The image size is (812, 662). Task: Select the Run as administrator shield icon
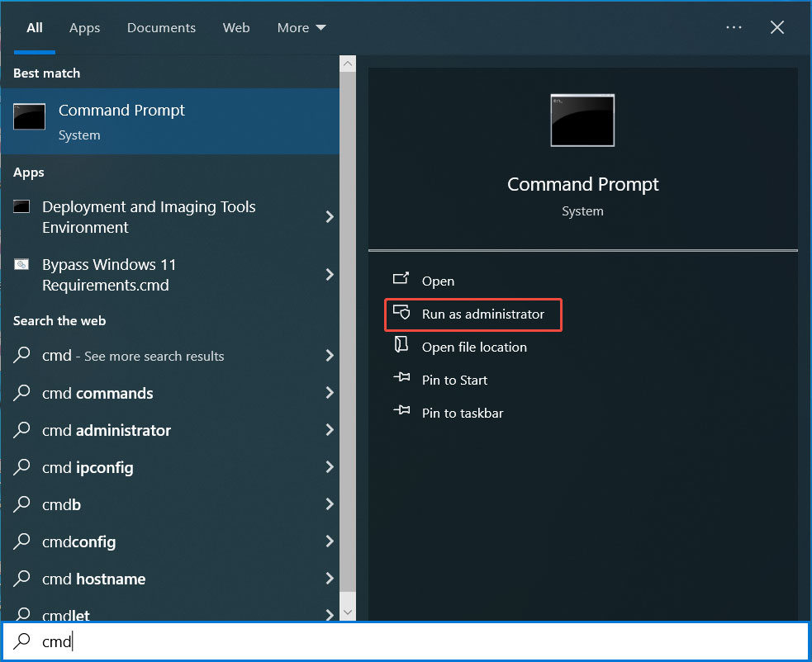point(401,314)
